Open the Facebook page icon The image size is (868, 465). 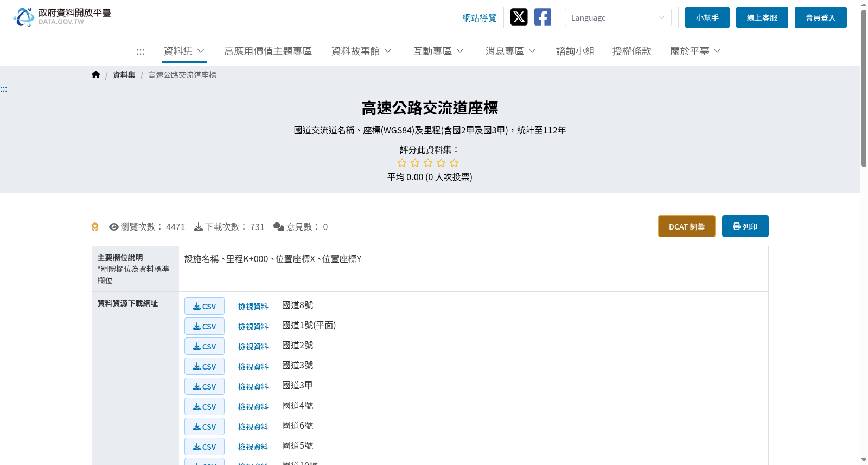click(x=542, y=17)
